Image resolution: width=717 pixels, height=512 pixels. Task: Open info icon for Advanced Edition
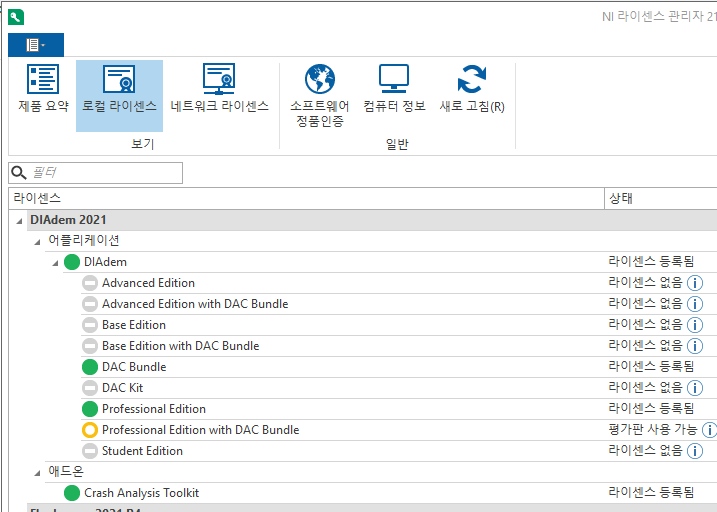pos(695,283)
